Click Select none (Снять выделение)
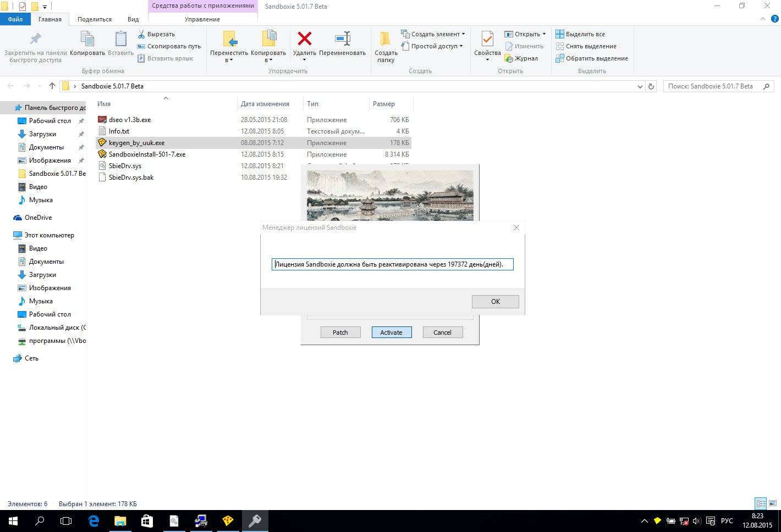Image resolution: width=781 pixels, height=532 pixels. pos(586,46)
